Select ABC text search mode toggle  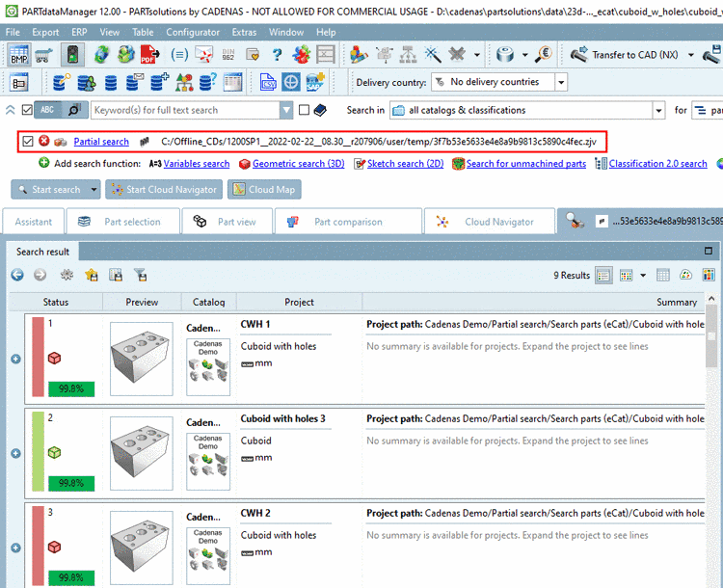point(47,110)
